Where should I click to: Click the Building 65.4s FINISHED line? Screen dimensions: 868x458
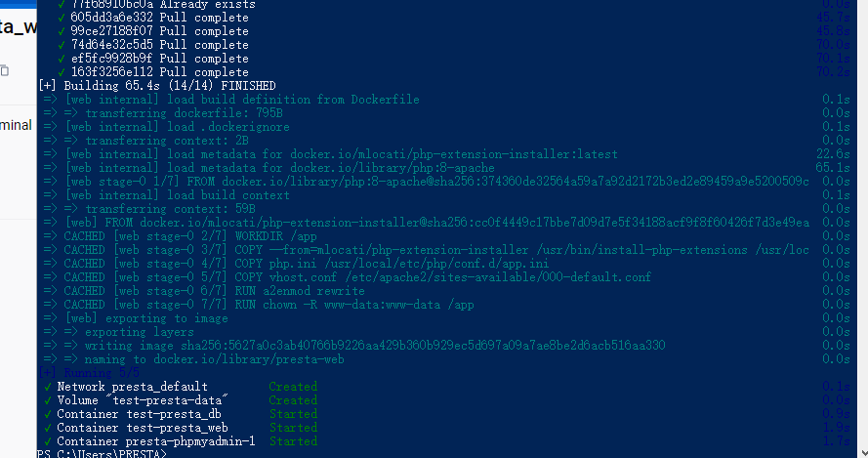pos(156,86)
